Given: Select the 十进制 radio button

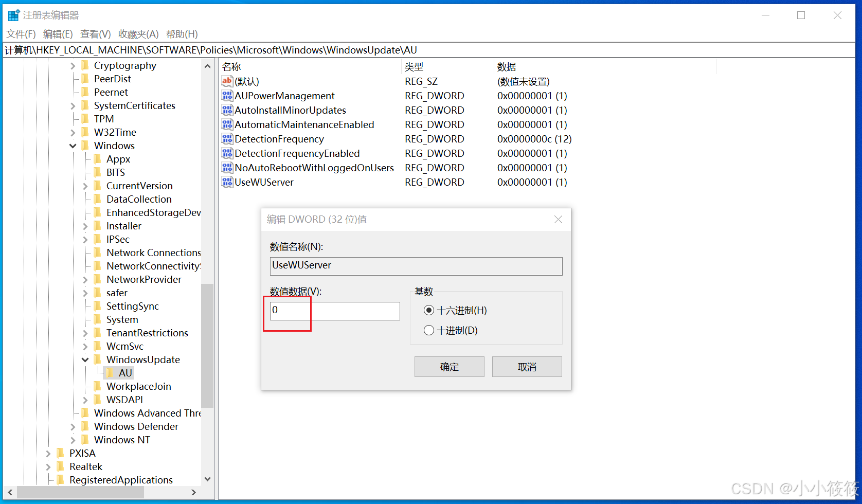Looking at the screenshot, I should [x=429, y=330].
